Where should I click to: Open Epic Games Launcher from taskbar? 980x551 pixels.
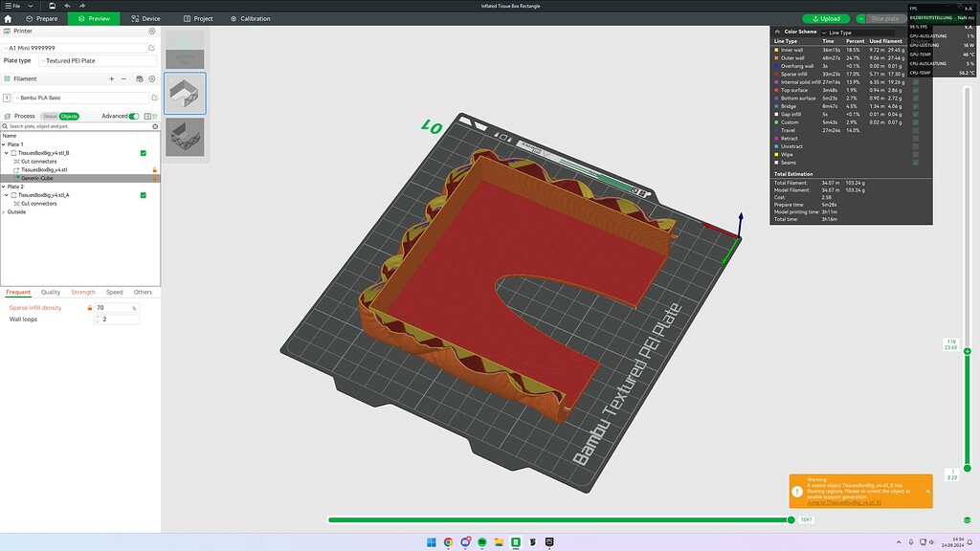click(549, 542)
